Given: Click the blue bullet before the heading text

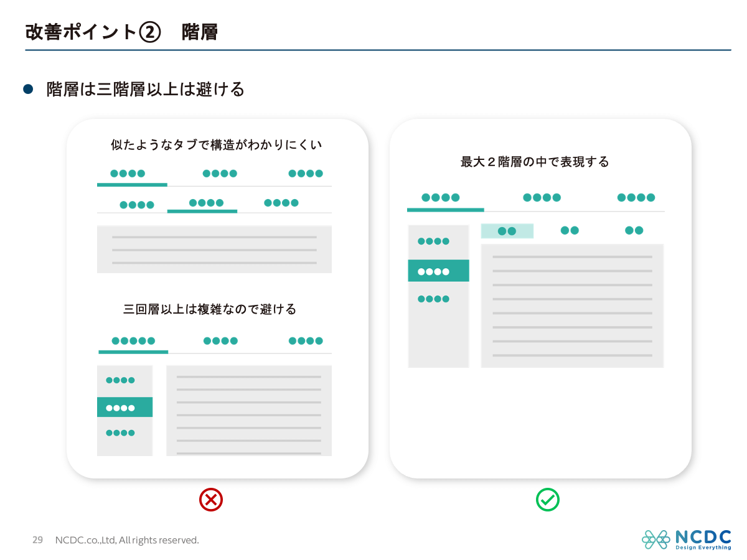Looking at the screenshot, I should [28, 90].
